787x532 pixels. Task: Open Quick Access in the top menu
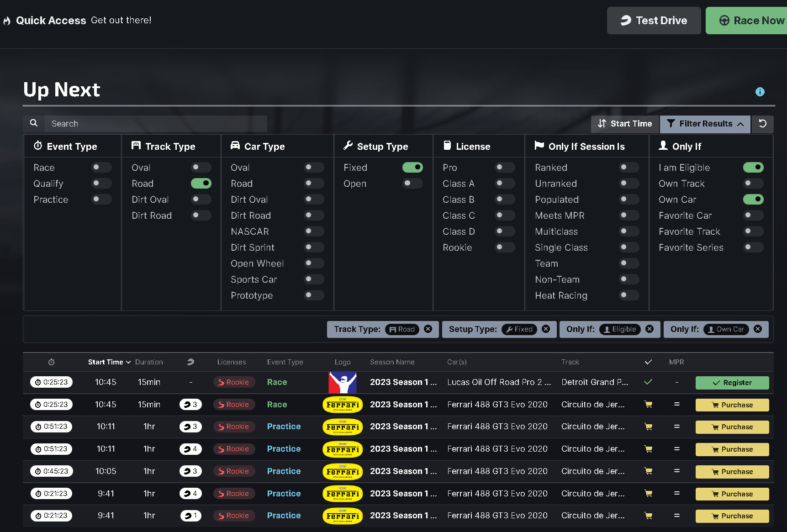point(51,20)
